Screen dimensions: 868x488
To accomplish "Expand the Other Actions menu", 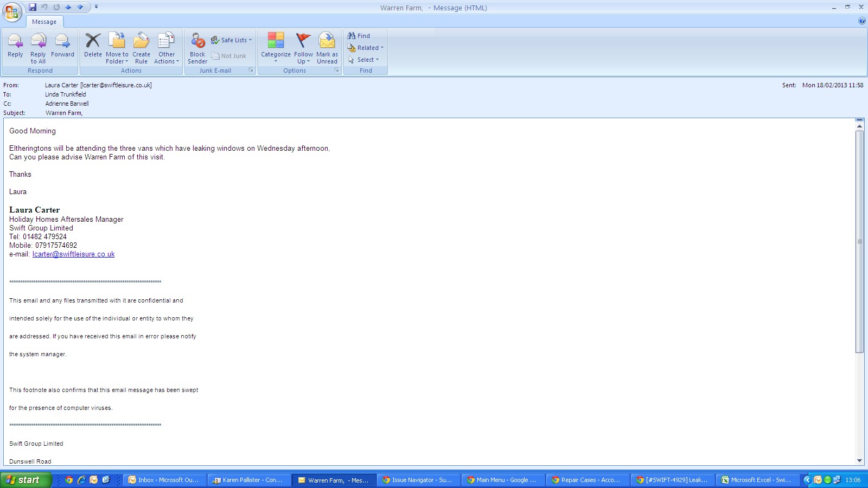I will coord(167,48).
